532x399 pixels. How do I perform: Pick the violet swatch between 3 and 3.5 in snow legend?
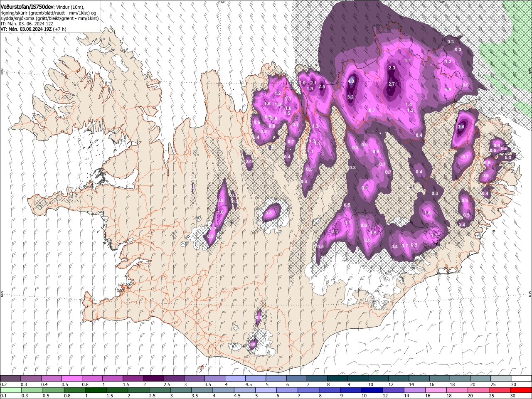[x=194, y=378]
